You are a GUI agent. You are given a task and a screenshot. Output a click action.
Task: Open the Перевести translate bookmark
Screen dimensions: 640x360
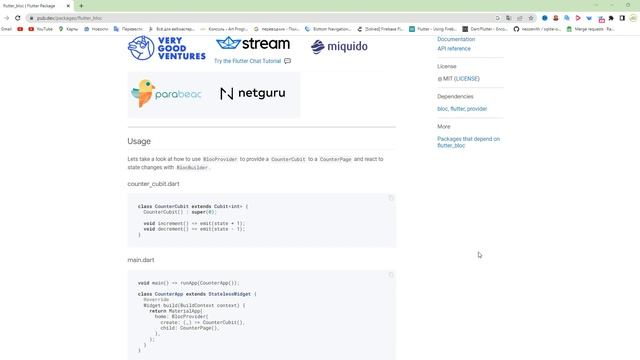(128, 29)
